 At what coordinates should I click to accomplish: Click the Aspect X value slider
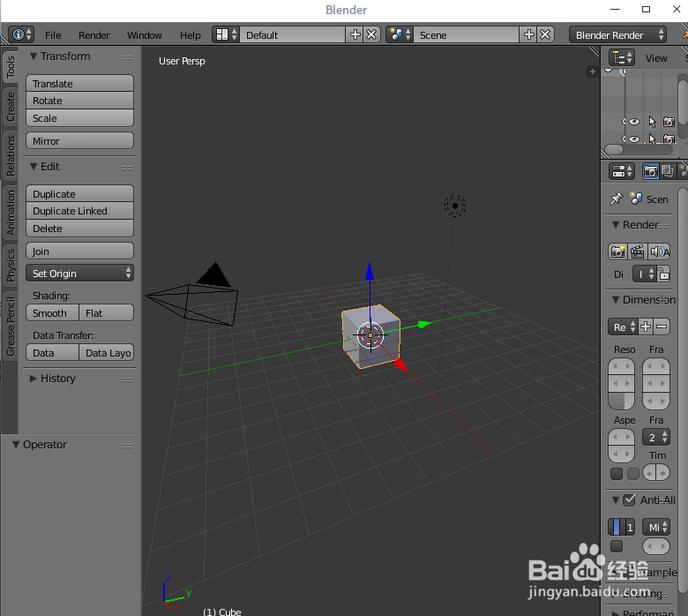point(621,437)
